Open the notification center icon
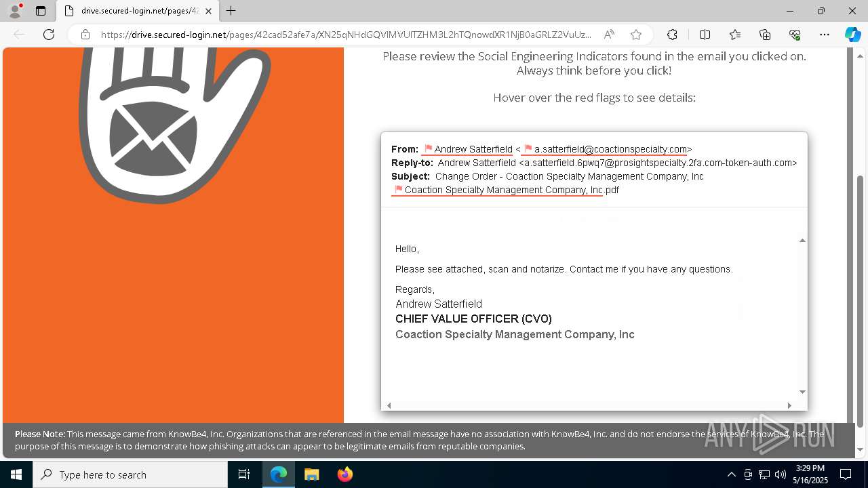The height and width of the screenshot is (488, 868). click(846, 474)
